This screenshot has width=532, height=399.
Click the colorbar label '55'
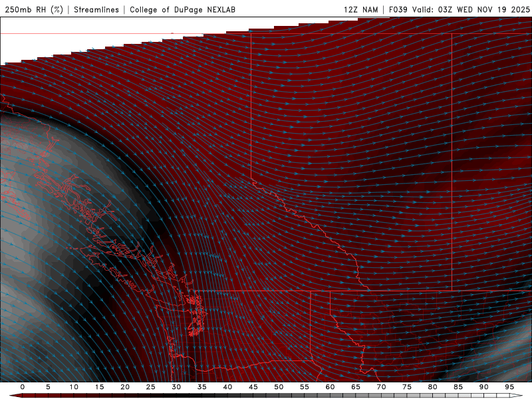[x=305, y=387]
